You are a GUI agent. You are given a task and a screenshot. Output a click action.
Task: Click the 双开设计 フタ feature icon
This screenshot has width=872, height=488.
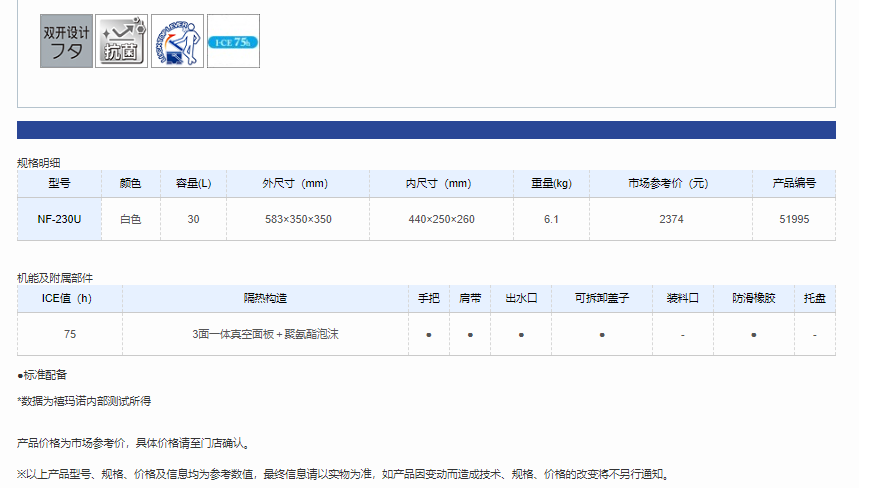(66, 41)
